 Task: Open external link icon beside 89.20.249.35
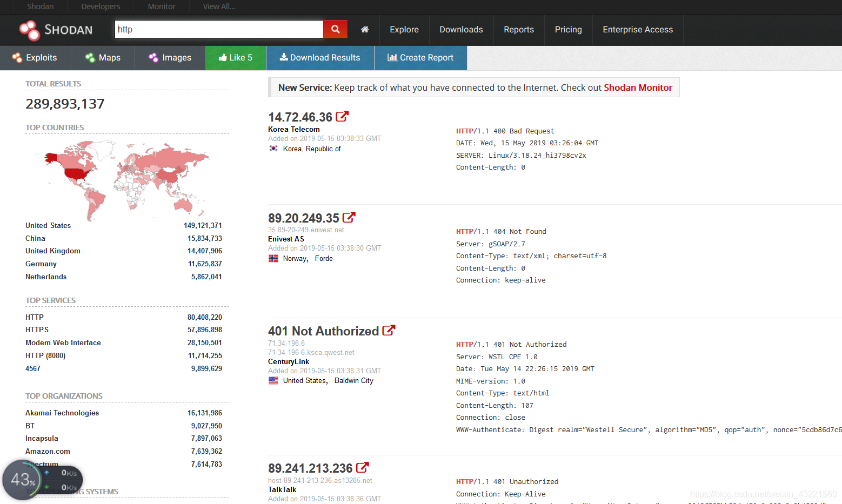349,217
